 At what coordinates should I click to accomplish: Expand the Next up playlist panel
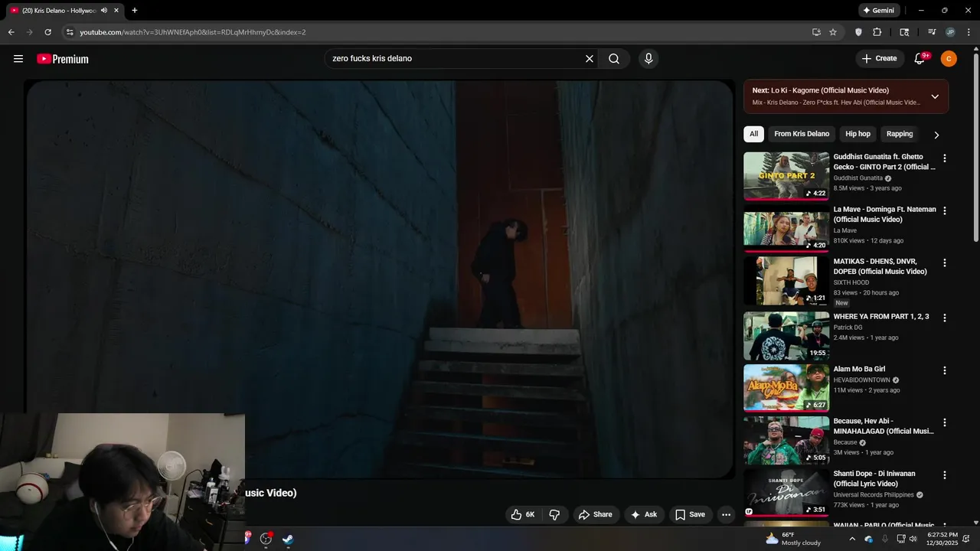[x=935, y=96]
